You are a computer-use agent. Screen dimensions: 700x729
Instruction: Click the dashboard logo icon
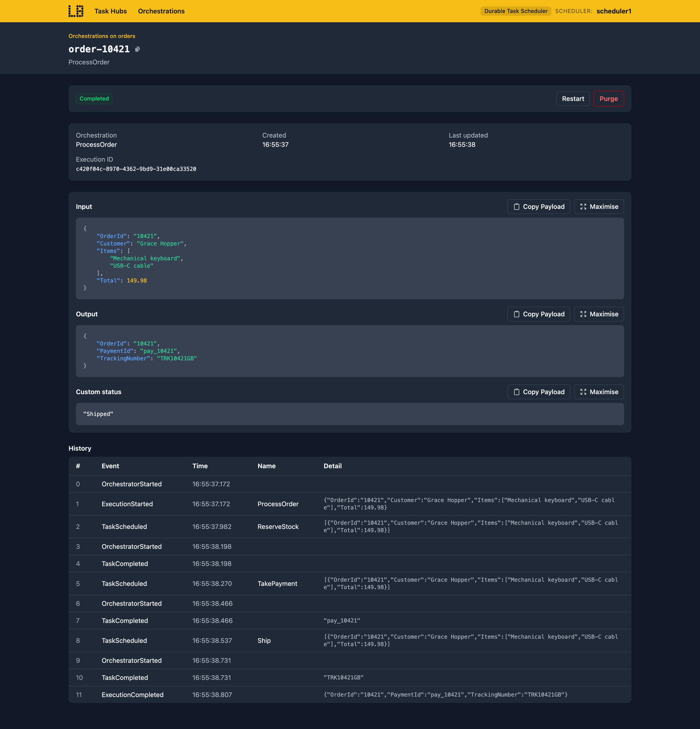[76, 11]
